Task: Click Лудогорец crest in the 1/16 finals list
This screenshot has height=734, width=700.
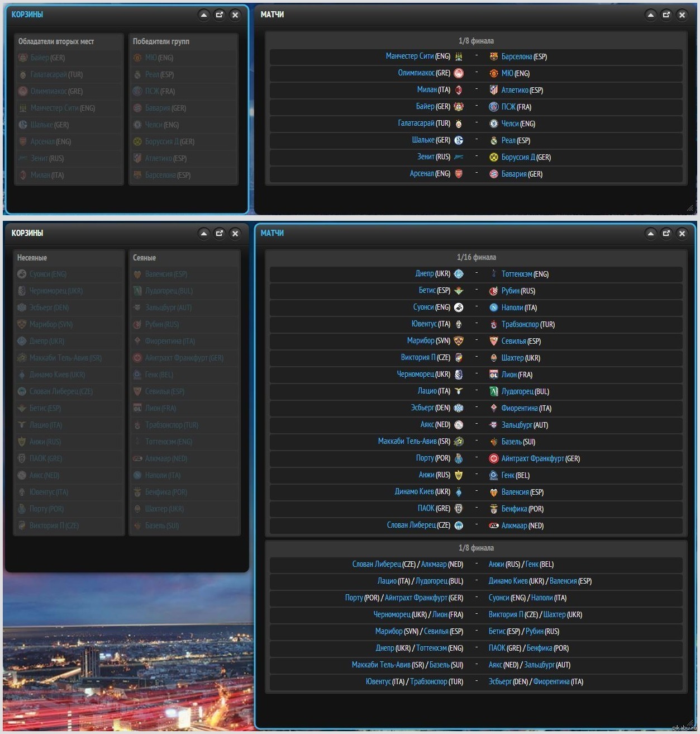Action: coord(494,391)
